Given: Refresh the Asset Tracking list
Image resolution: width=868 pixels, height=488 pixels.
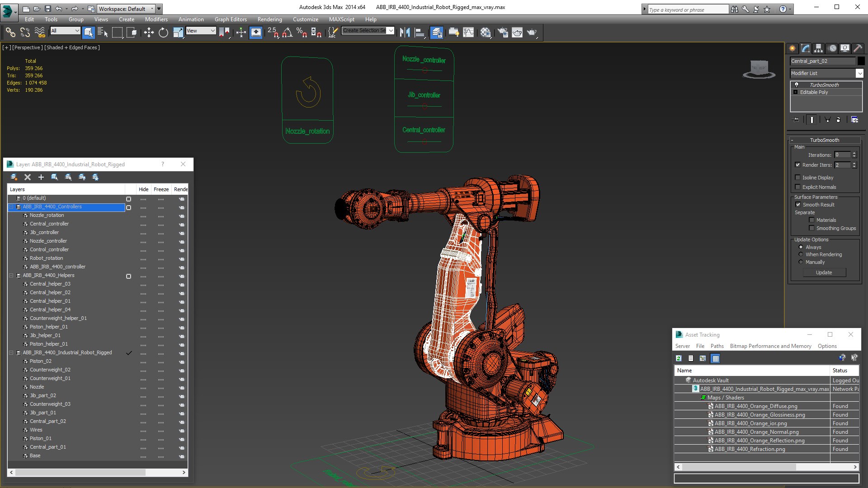Looking at the screenshot, I should pyautogui.click(x=679, y=358).
